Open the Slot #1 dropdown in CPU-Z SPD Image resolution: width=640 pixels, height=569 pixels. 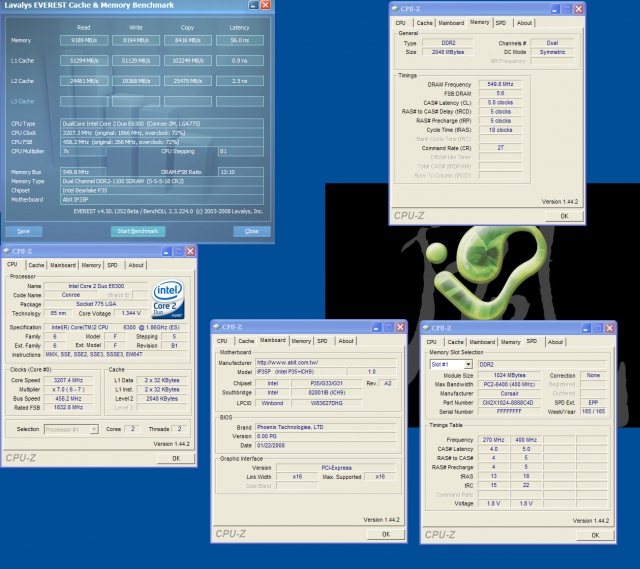pos(468,365)
